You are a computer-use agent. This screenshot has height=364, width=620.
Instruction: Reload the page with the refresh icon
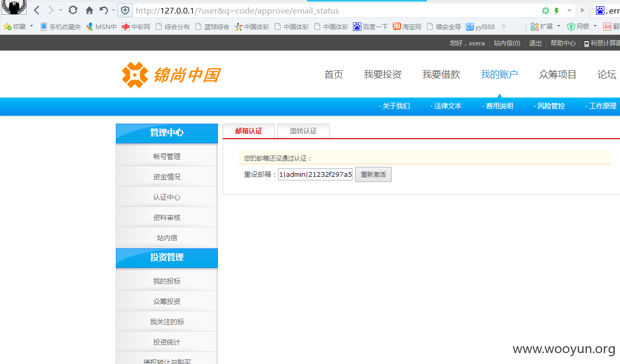pyautogui.click(x=73, y=10)
